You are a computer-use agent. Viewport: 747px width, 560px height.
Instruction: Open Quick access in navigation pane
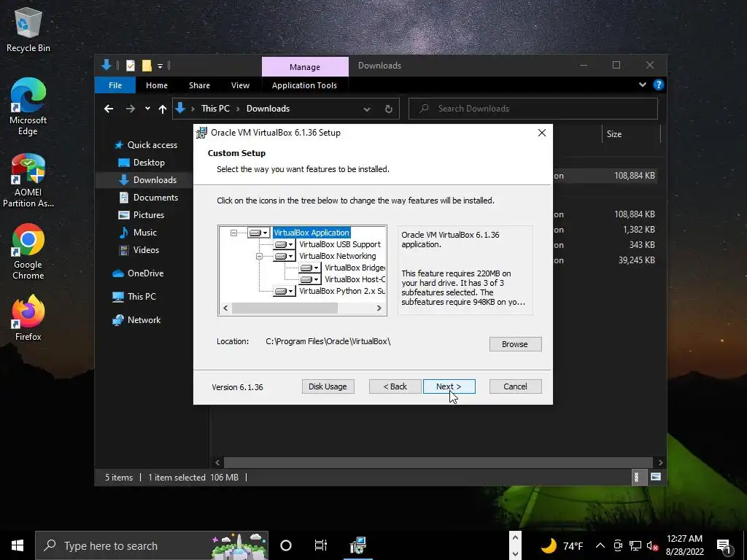[x=146, y=145]
